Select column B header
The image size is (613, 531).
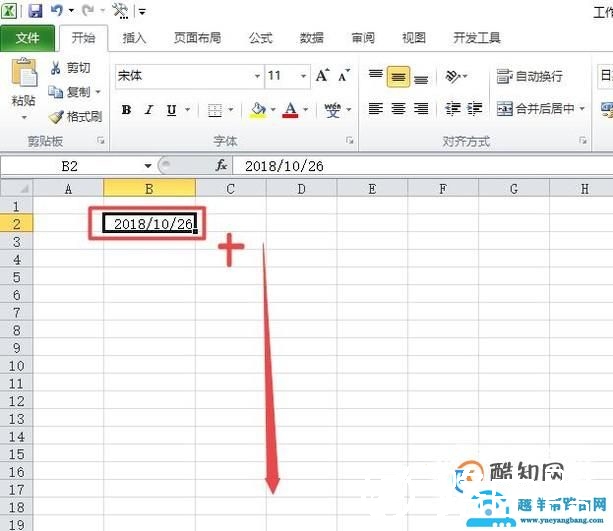pyautogui.click(x=149, y=189)
